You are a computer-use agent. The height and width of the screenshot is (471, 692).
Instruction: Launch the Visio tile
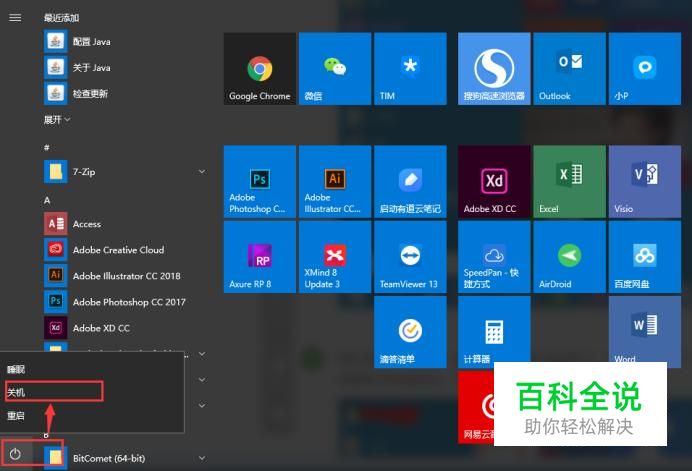645,181
